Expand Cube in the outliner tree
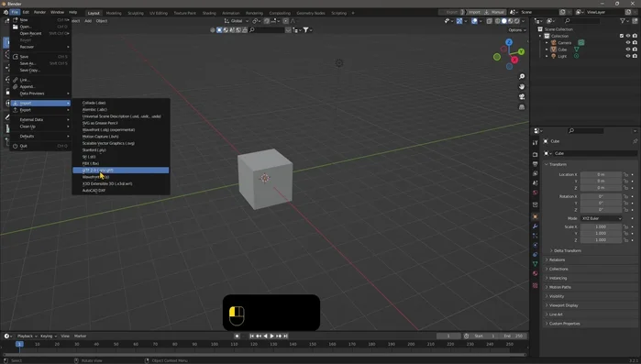 547,50
